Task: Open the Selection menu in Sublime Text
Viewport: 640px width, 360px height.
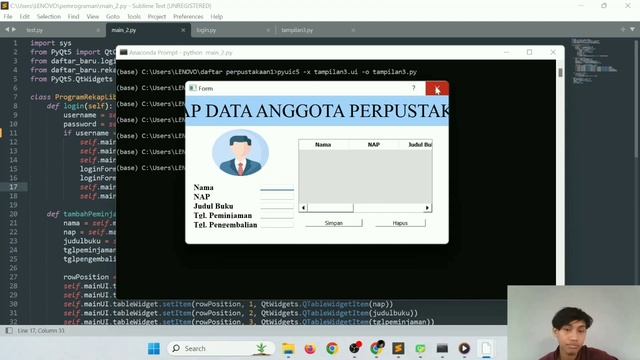Action: tap(49, 16)
